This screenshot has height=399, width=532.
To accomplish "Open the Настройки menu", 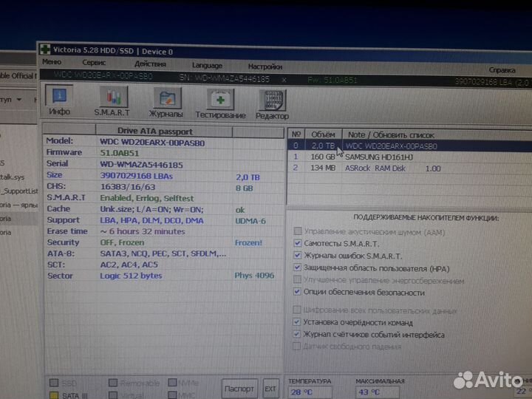I will (x=265, y=66).
